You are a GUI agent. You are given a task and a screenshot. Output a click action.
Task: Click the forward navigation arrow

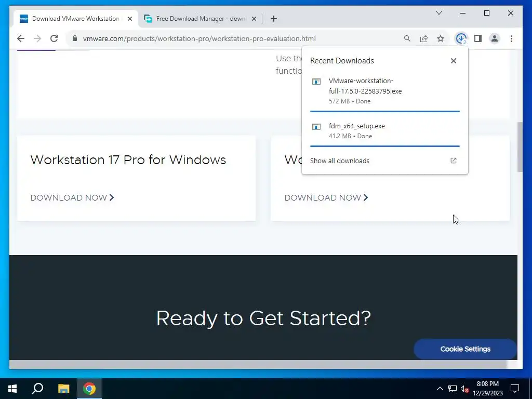(x=37, y=38)
